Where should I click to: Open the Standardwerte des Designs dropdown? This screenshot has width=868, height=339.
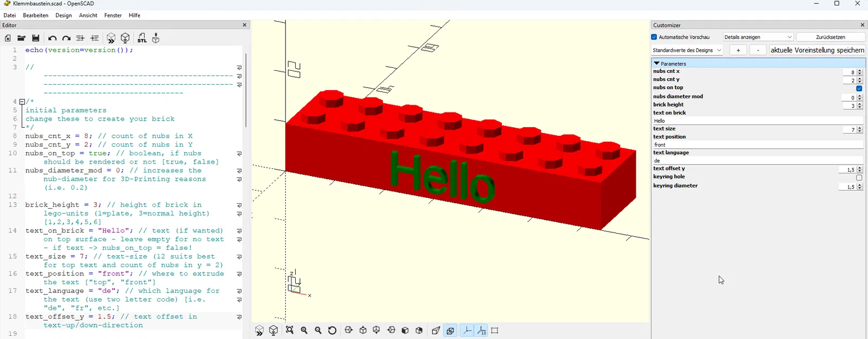[687, 50]
